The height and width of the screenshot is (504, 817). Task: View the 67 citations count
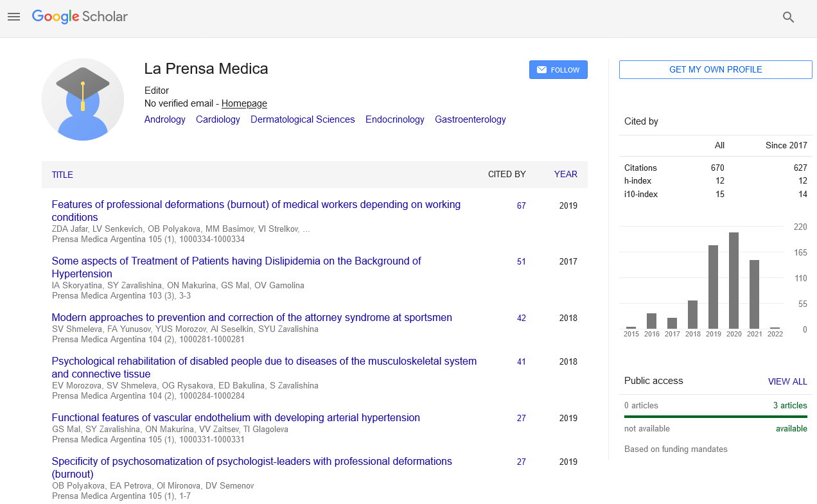pos(522,206)
